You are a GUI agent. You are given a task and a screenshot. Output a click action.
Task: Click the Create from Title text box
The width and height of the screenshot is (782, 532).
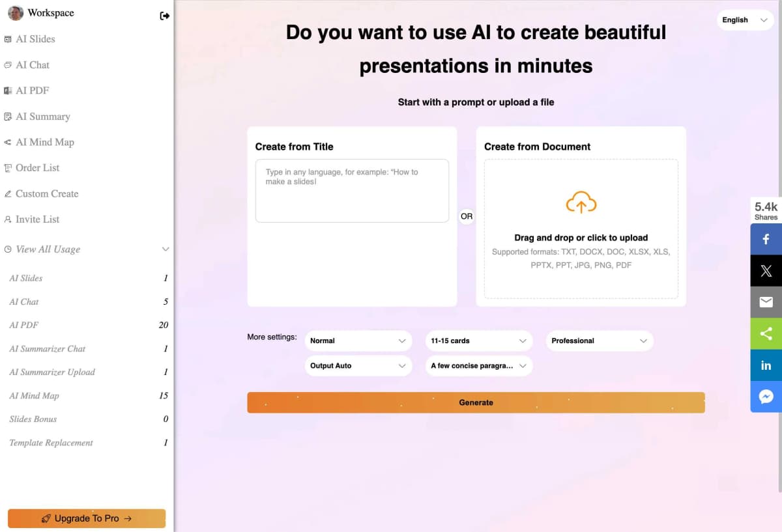(x=352, y=191)
